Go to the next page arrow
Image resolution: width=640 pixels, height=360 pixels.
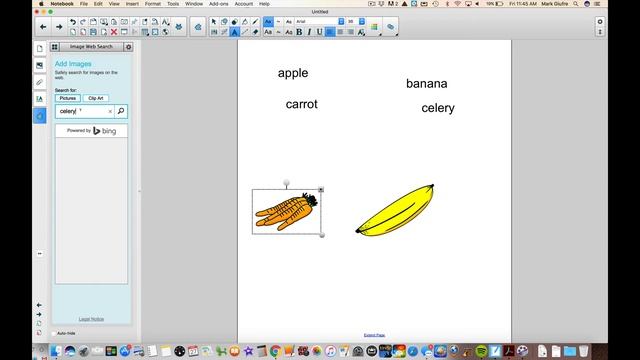pos(59,27)
